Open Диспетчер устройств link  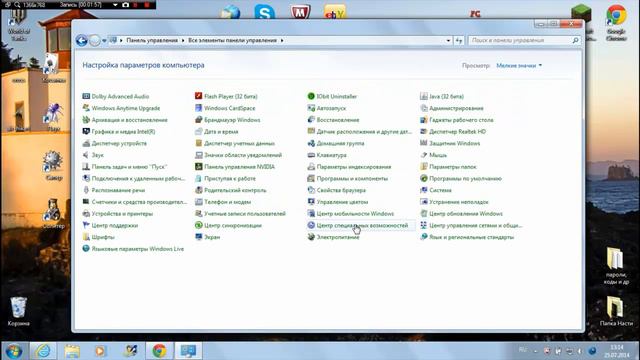[x=119, y=143]
